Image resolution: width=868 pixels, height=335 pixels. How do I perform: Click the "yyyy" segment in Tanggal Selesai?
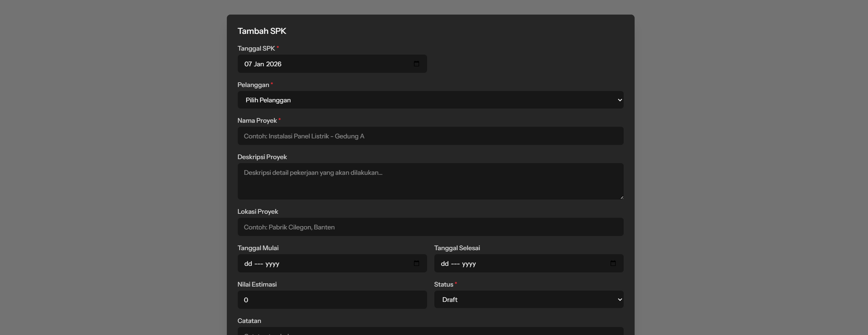469,264
